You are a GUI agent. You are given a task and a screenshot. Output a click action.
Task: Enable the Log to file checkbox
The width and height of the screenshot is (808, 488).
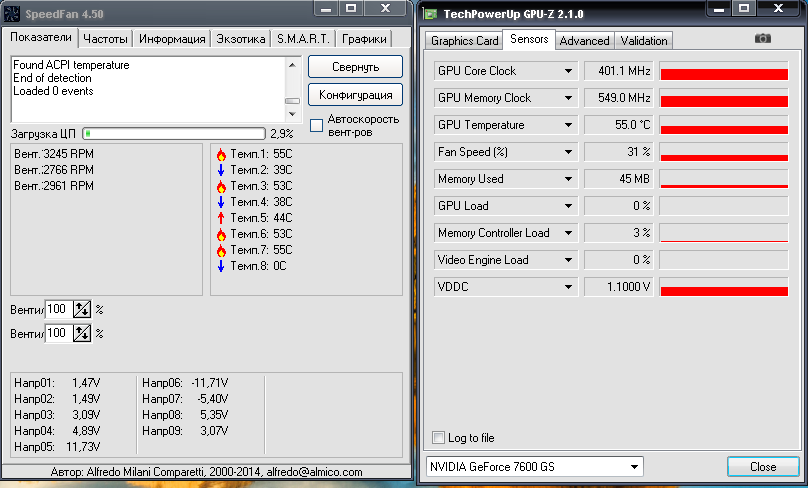click(x=438, y=437)
